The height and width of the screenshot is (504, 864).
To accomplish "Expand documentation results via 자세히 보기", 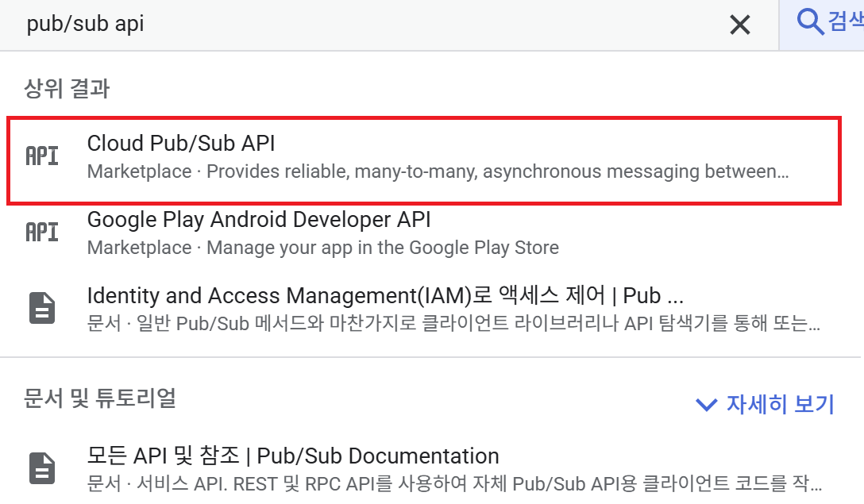I will point(779,405).
